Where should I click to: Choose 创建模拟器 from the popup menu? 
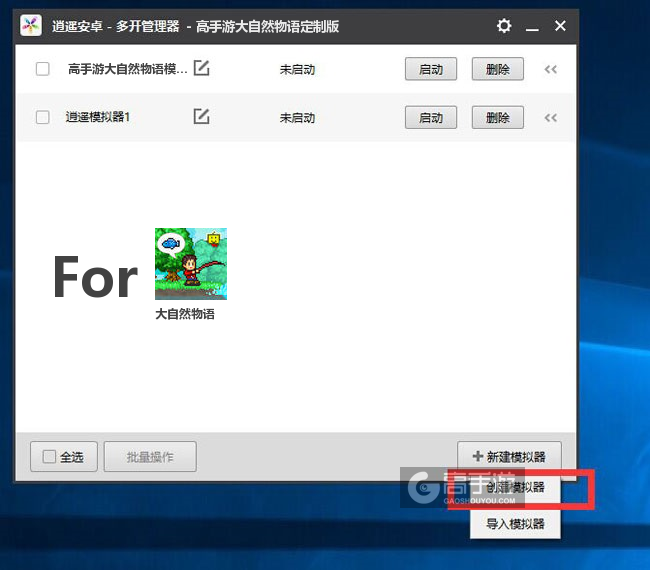(516, 488)
